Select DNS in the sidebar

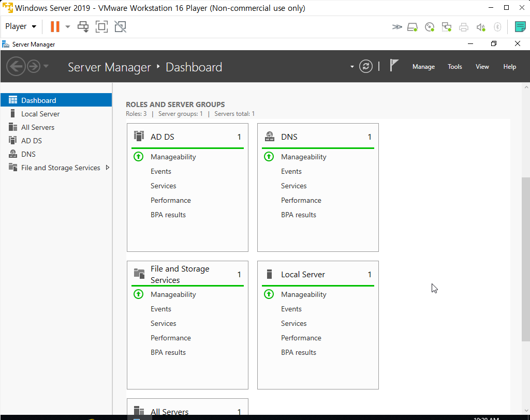(56, 154)
